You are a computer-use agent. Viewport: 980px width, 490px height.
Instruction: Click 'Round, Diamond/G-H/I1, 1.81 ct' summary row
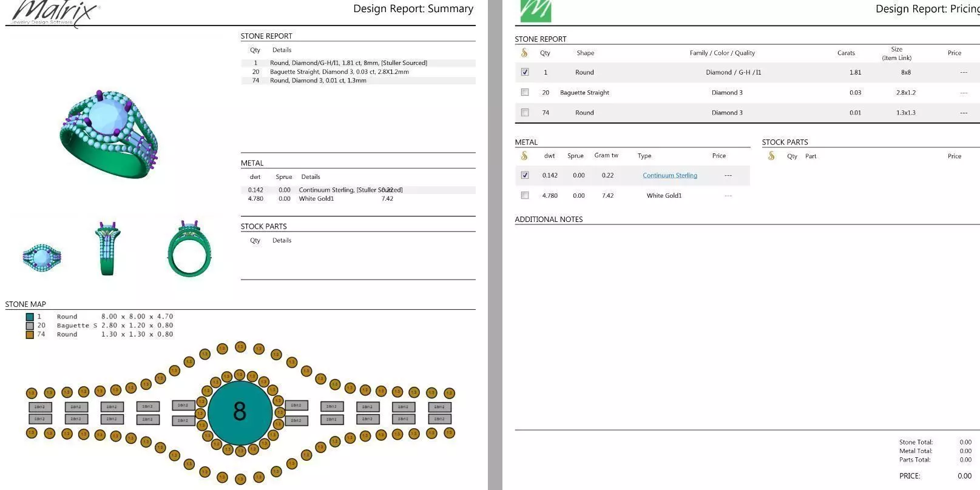click(358, 63)
